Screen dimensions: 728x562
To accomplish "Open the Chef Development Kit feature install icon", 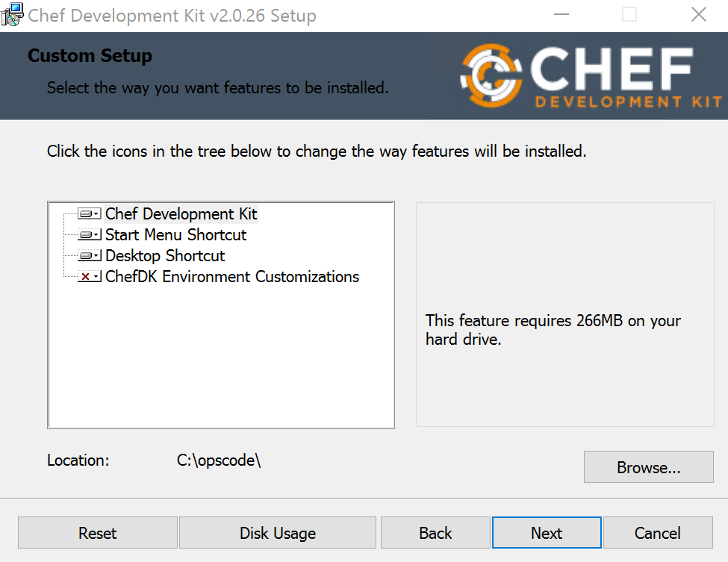I will tap(89, 214).
